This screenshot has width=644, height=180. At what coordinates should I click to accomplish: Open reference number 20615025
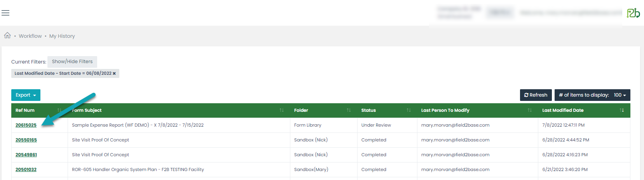click(x=26, y=125)
